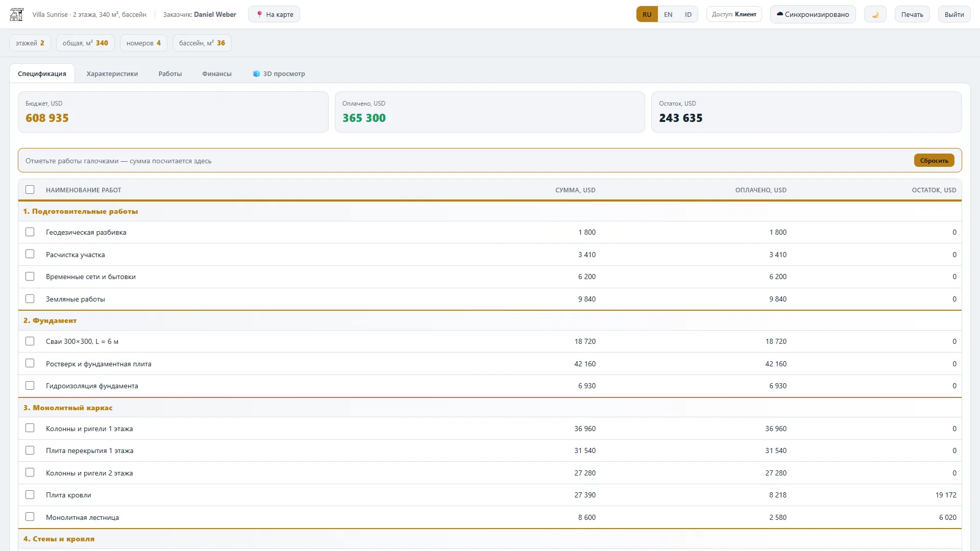980x551 pixels.
Task: Click the construction crane logo icon
Action: pos(17,14)
